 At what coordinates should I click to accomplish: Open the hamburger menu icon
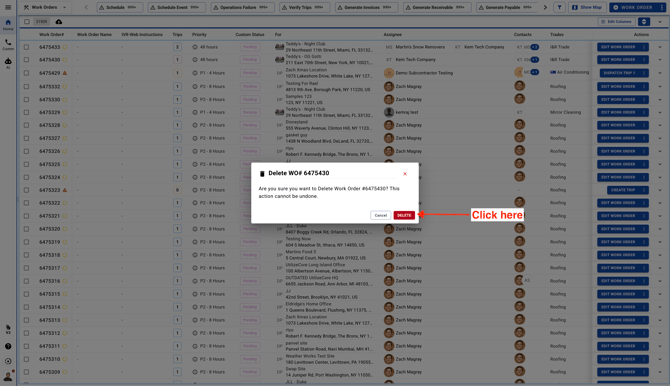coord(8,7)
